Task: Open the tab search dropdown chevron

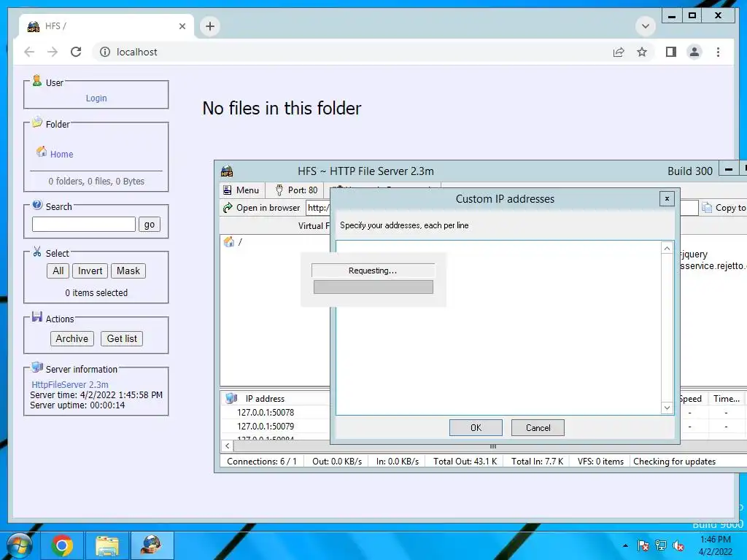Action: (x=646, y=26)
